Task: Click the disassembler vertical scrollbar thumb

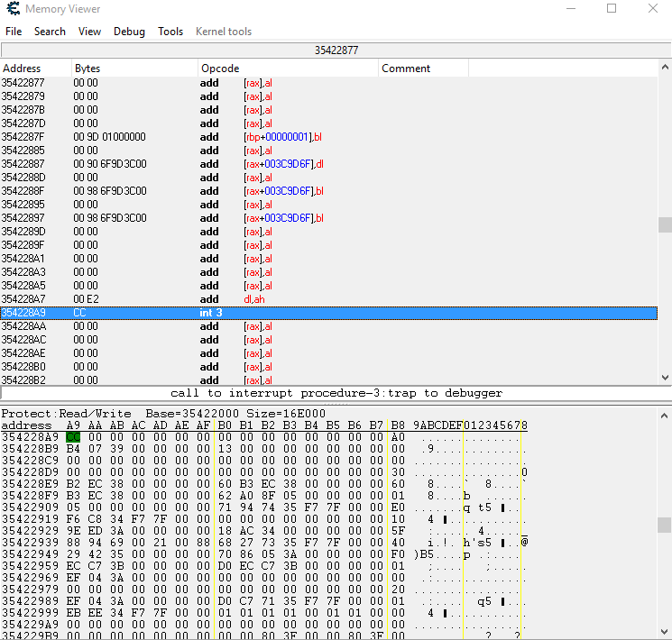Action: pyautogui.click(x=665, y=224)
